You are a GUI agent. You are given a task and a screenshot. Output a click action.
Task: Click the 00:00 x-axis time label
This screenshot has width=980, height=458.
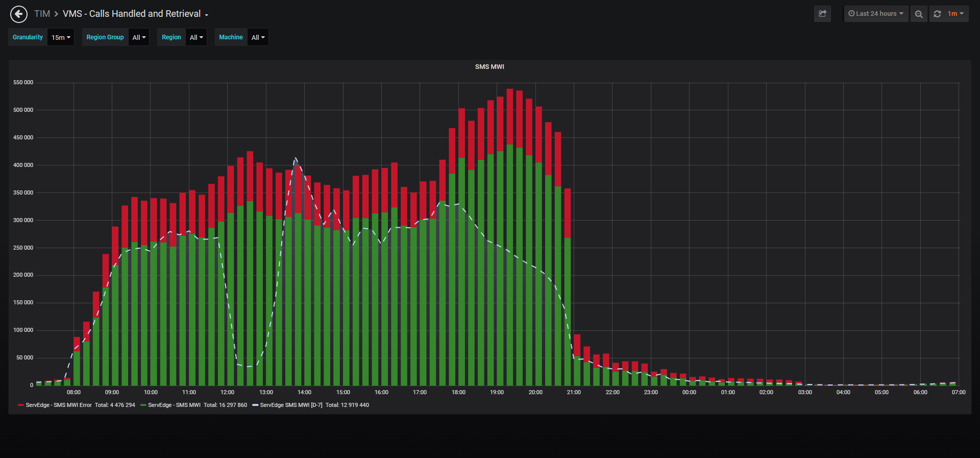click(689, 392)
